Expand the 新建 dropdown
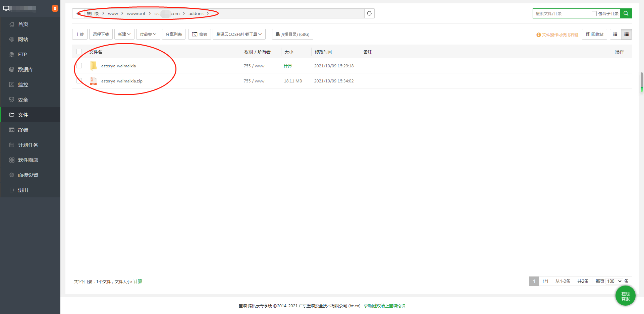 [x=124, y=34]
